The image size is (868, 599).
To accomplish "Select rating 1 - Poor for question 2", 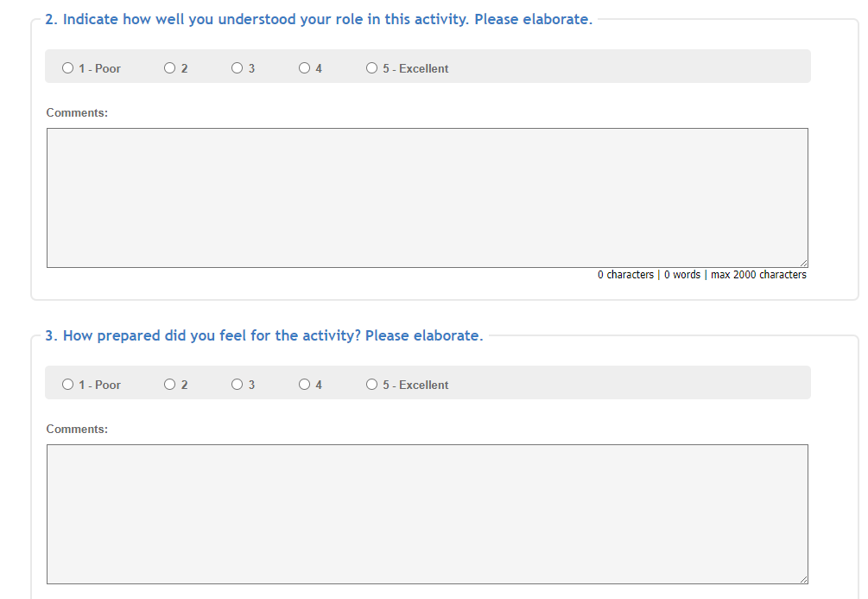I will pyautogui.click(x=68, y=68).
